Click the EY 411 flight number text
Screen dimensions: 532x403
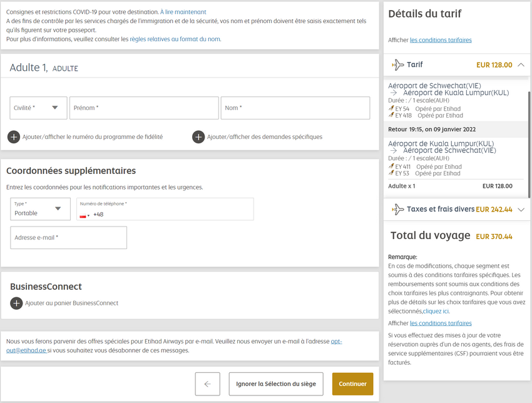(x=402, y=167)
